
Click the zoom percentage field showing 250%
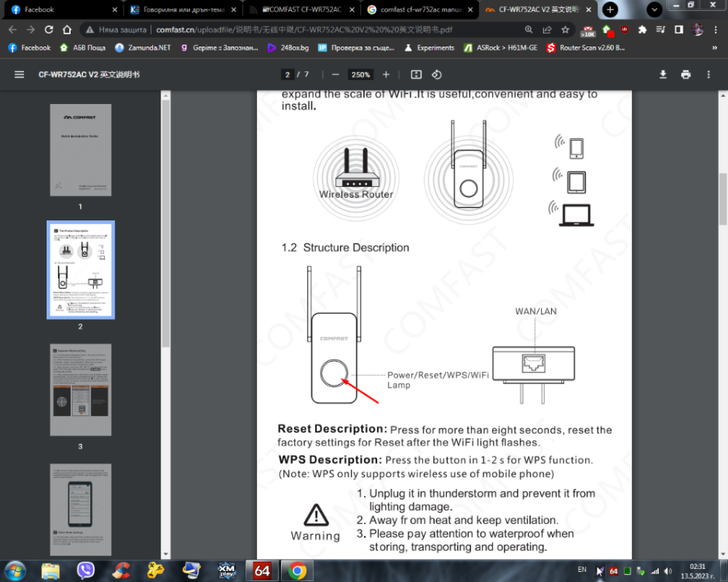pos(360,74)
